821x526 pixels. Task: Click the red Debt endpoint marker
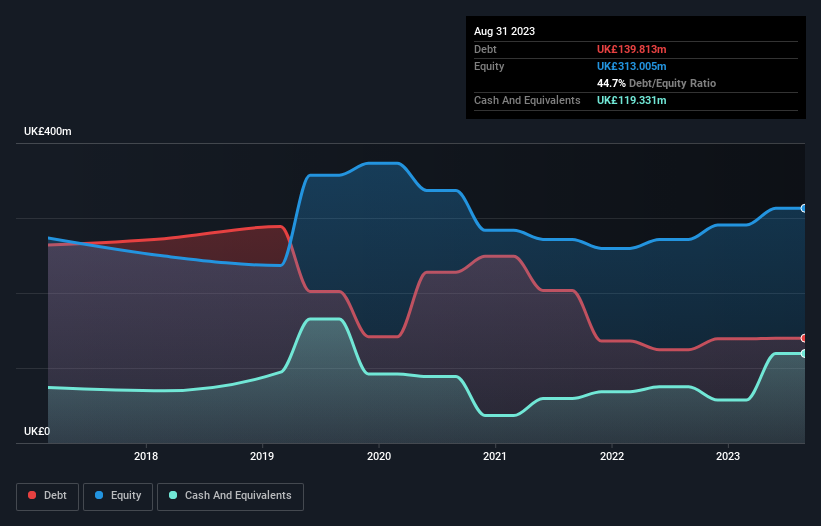[x=804, y=338]
